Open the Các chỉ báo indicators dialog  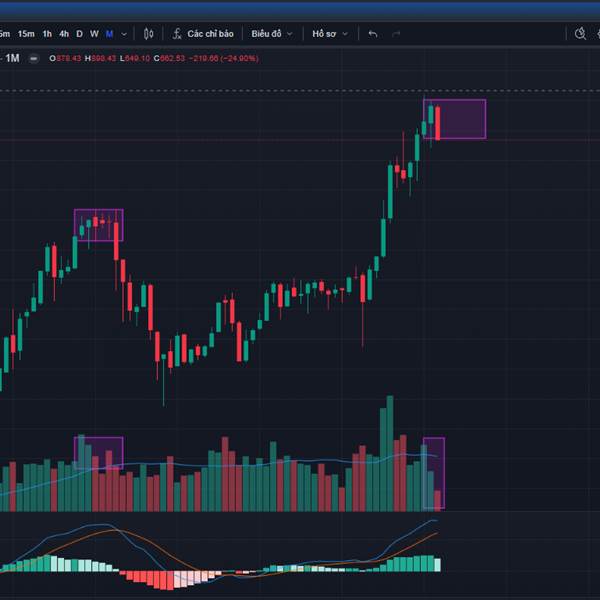pos(203,34)
